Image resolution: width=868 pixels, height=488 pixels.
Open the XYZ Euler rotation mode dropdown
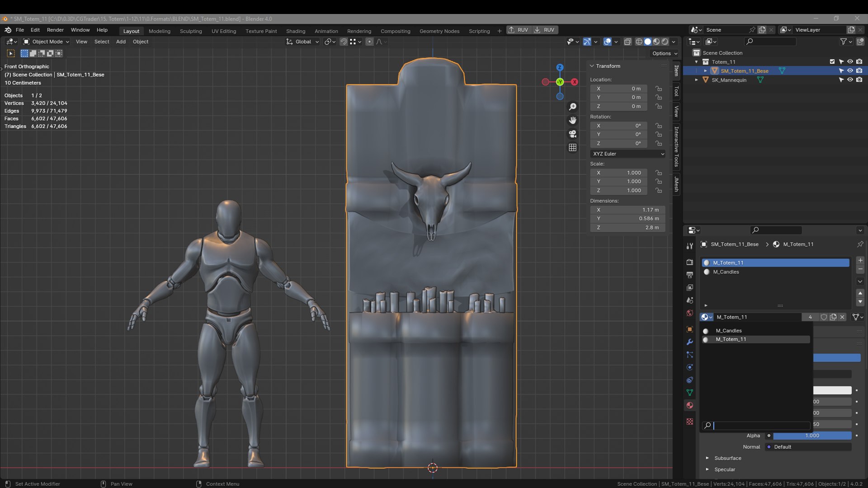coord(628,154)
